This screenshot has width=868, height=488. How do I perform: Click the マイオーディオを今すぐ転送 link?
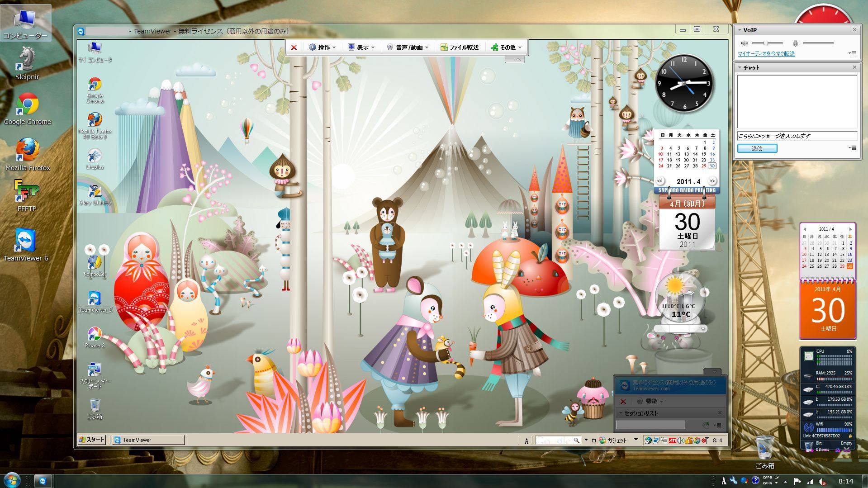[x=766, y=53]
